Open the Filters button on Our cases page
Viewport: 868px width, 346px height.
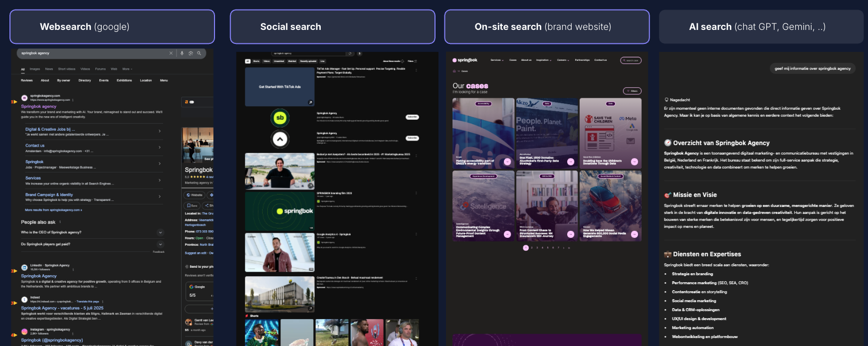coord(632,91)
